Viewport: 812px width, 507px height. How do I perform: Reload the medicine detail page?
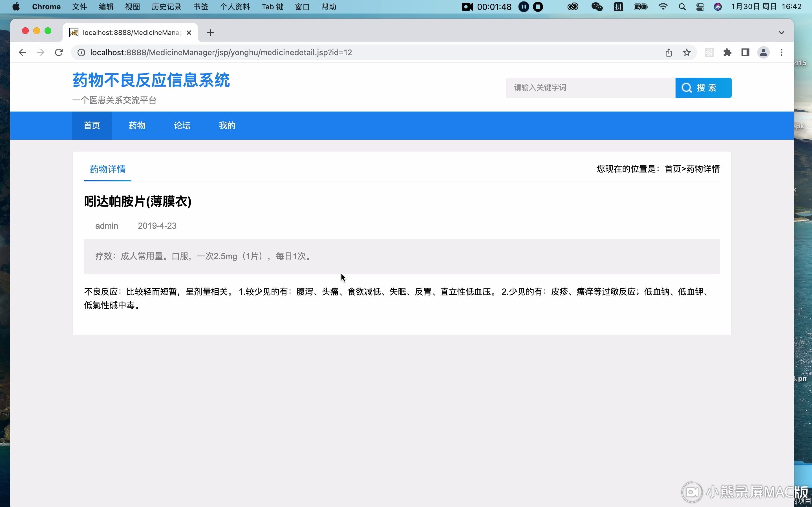(x=59, y=52)
